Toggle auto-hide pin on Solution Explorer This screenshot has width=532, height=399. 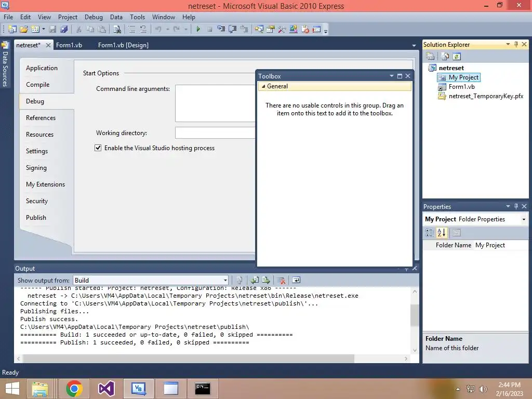click(x=516, y=45)
